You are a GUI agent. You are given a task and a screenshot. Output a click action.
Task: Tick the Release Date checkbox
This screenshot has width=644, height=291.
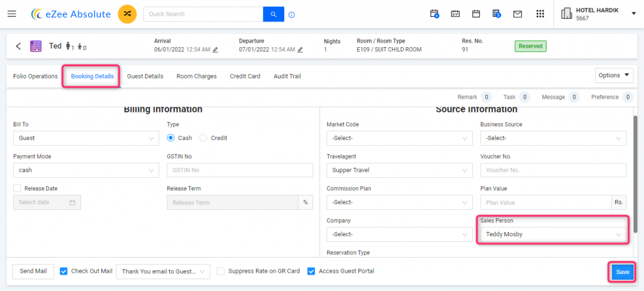click(x=17, y=189)
